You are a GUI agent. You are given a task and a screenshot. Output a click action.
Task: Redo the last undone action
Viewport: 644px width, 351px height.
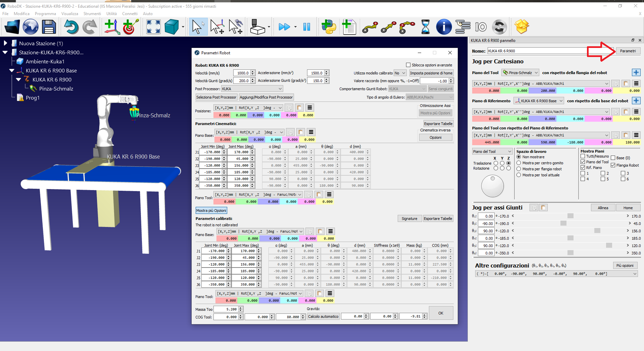coord(90,27)
